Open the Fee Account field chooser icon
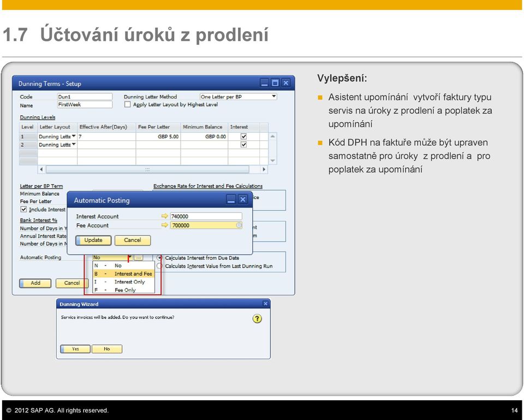 coord(239,225)
